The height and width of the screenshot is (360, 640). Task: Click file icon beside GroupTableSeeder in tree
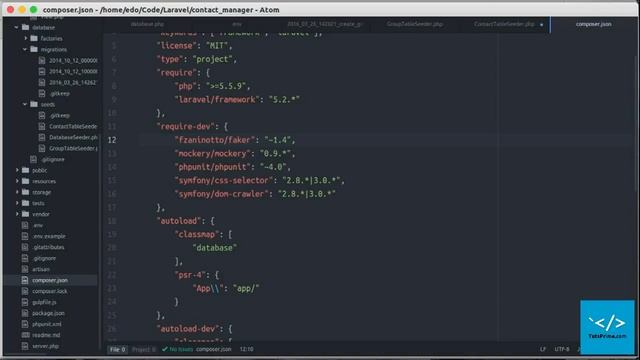pyautogui.click(x=42, y=149)
